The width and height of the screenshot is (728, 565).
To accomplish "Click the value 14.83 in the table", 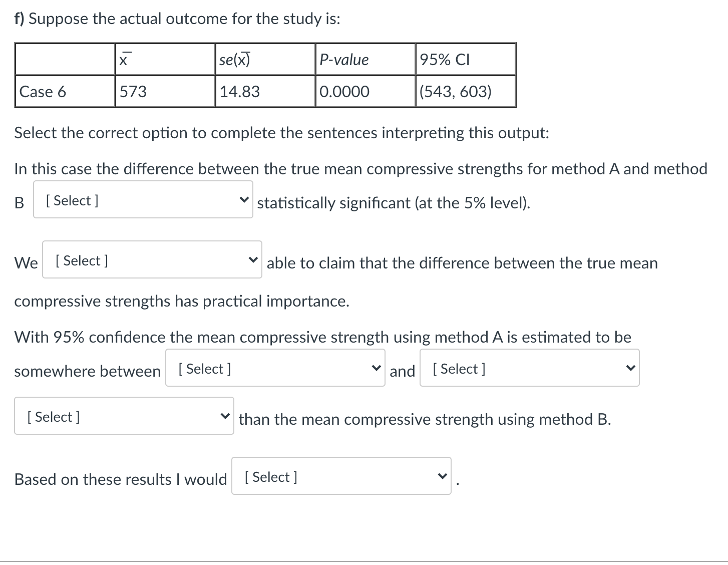I will coord(265,91).
